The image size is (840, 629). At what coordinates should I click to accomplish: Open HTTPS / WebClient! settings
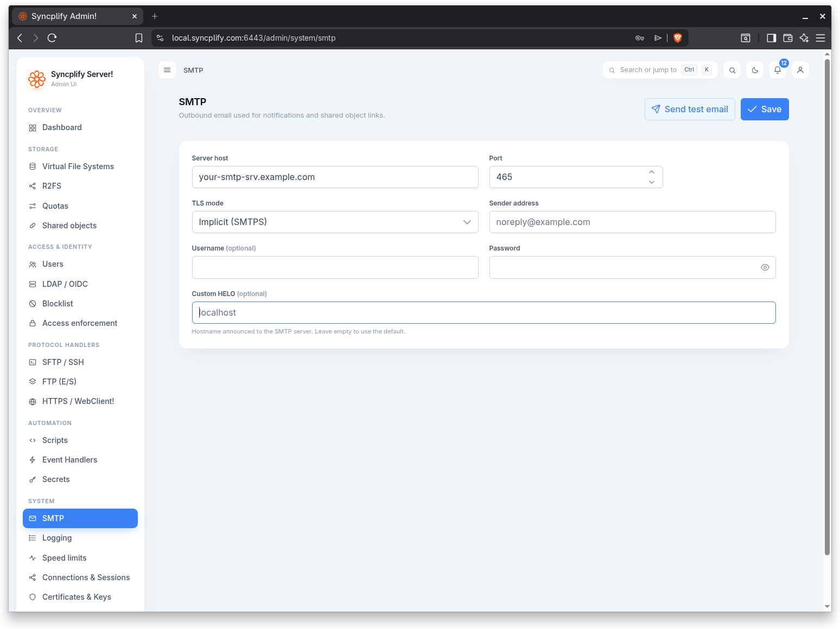[80, 401]
